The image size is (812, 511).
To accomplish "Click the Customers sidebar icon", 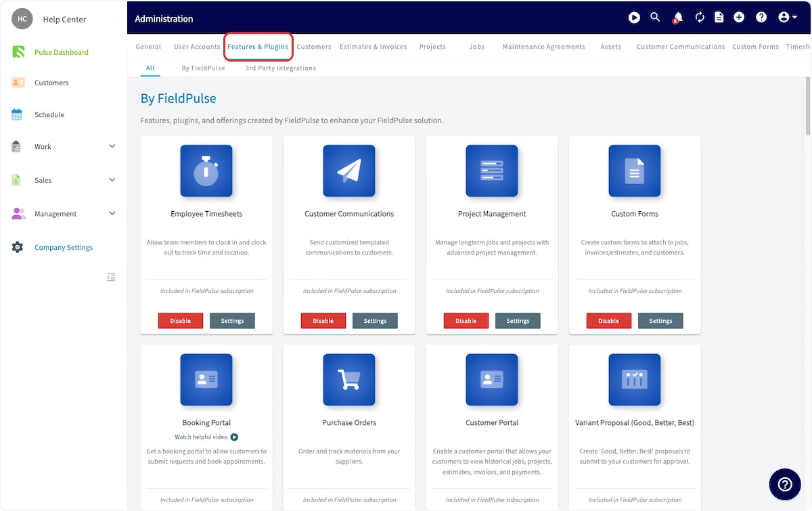I will (x=18, y=83).
